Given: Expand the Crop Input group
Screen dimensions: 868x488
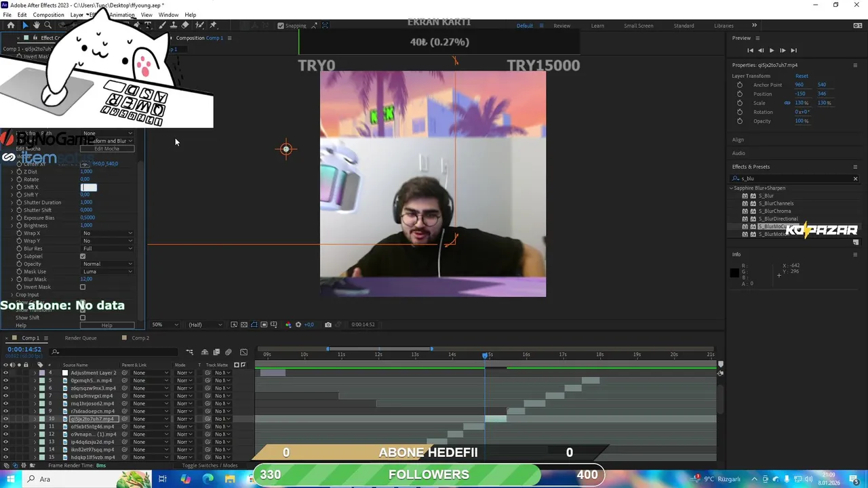Looking at the screenshot, I should (12, 295).
